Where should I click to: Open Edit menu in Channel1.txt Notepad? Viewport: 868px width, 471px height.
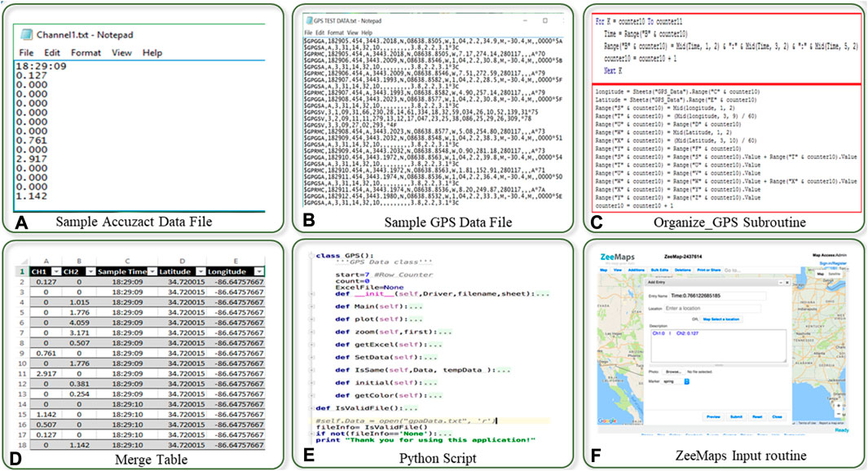tap(52, 53)
